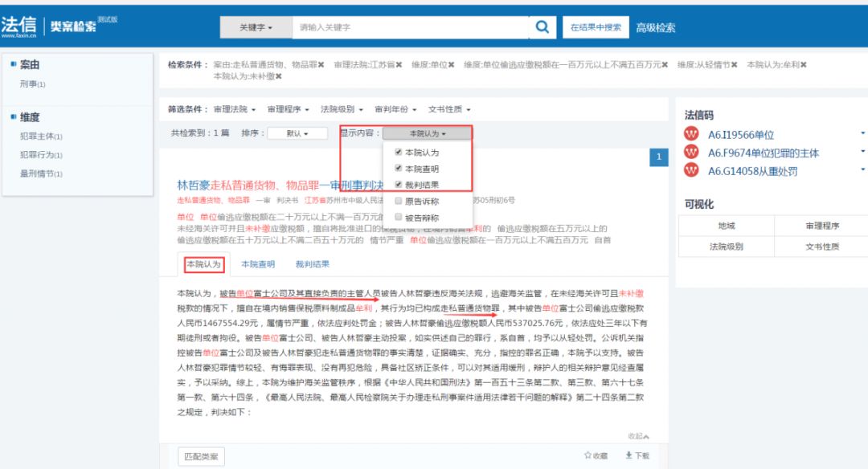This screenshot has width=868, height=469.
Task: Click page number 1 pagination button
Action: tap(659, 157)
